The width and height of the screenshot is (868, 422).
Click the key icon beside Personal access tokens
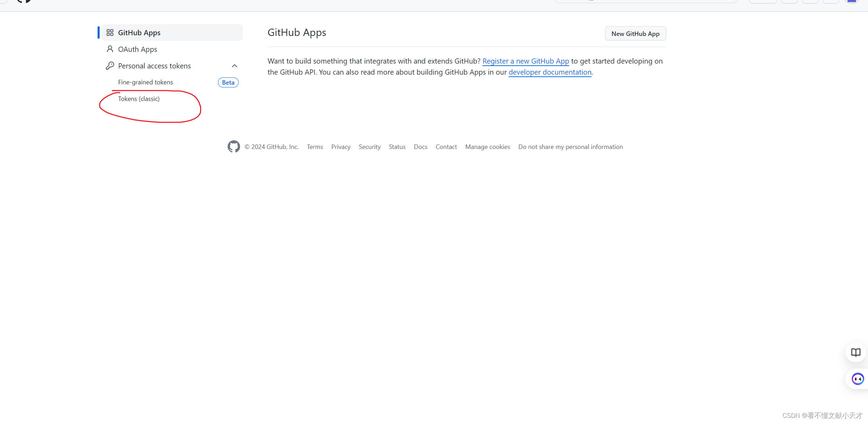pyautogui.click(x=110, y=66)
